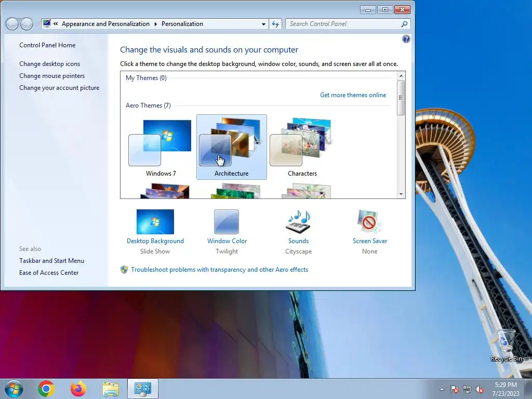Click the taskbar clock showing 5:29 PM

pos(506,389)
